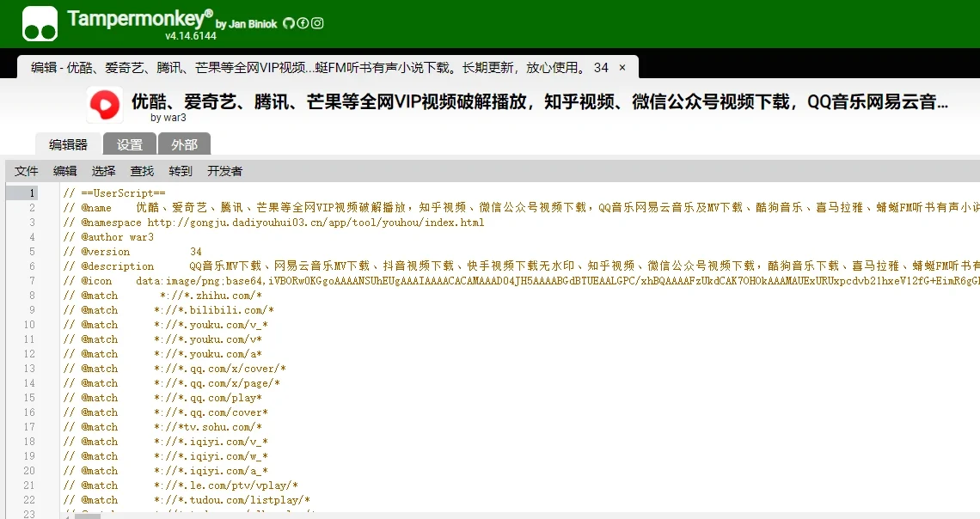The width and height of the screenshot is (980, 519).
Task: Select the open script editing tab
Action: coord(318,65)
